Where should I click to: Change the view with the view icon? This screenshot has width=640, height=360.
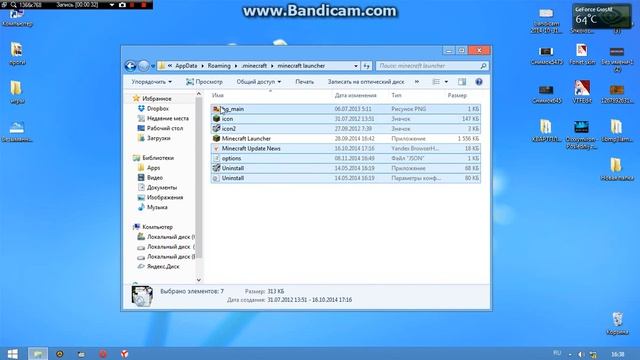[436, 82]
